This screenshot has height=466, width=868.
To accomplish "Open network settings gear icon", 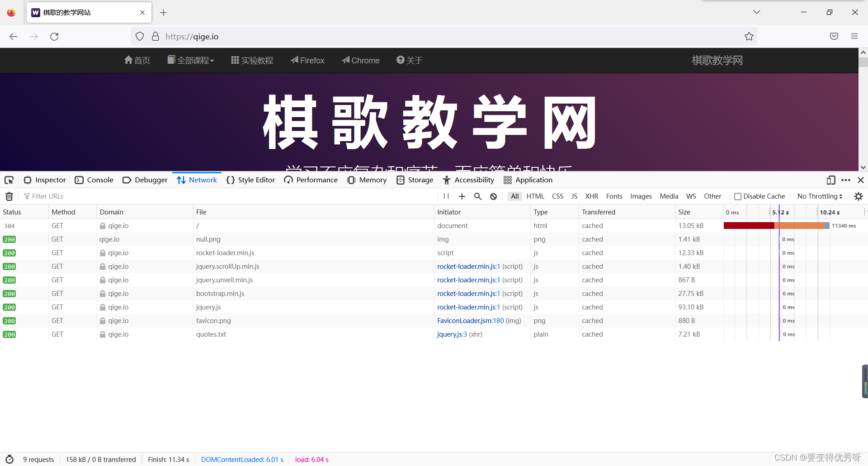I will click(859, 196).
